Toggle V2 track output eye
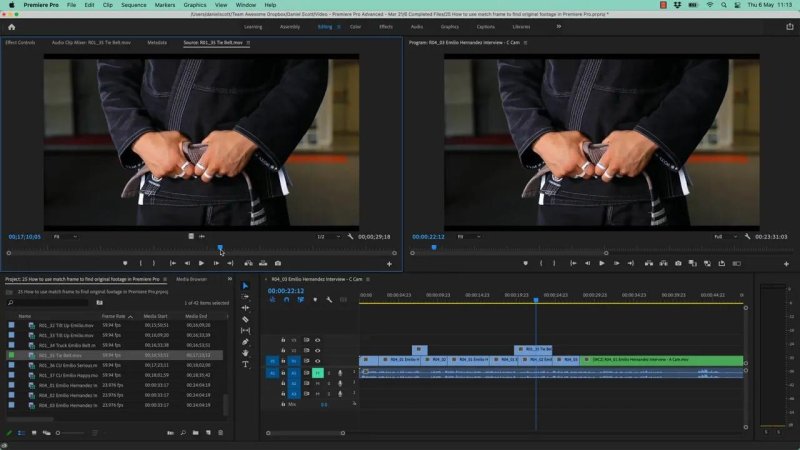 (317, 351)
